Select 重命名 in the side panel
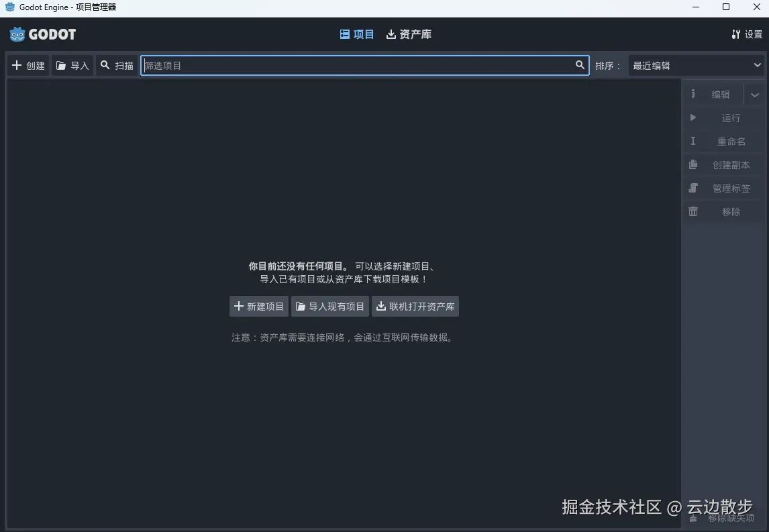Image resolution: width=769 pixels, height=532 pixels. click(x=724, y=142)
